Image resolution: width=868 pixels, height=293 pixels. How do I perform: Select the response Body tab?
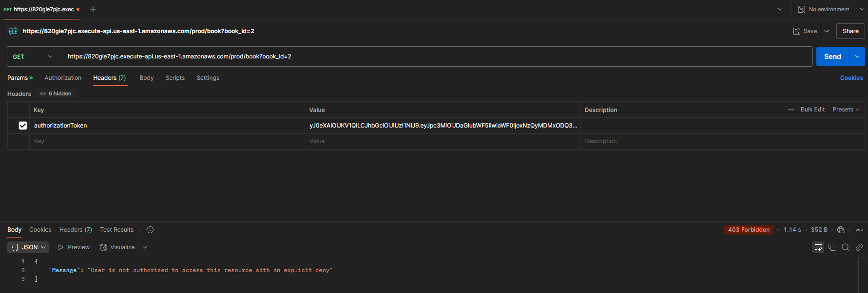14,230
